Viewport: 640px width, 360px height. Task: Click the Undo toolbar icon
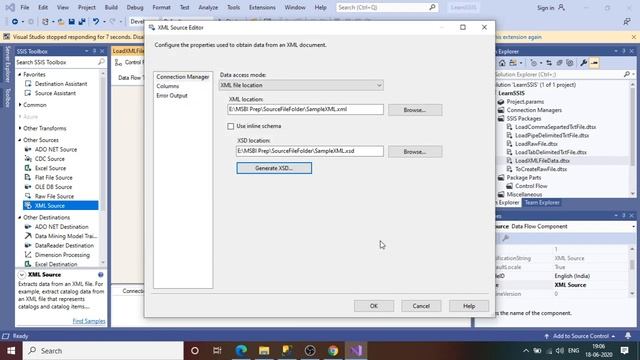96,22
